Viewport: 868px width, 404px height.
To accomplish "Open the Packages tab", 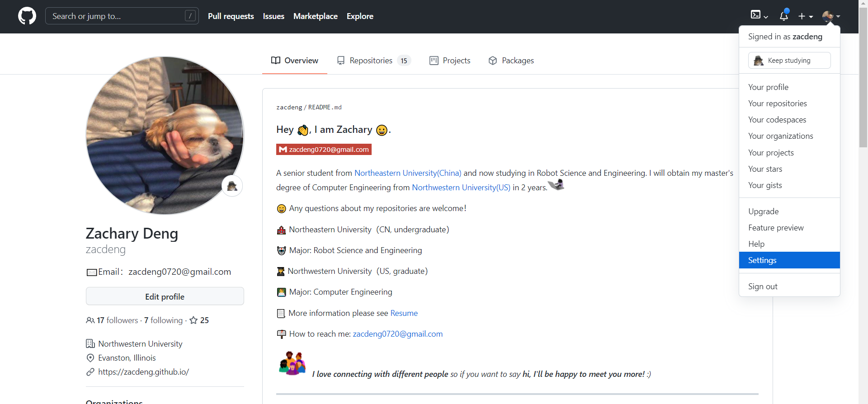I will tap(511, 61).
